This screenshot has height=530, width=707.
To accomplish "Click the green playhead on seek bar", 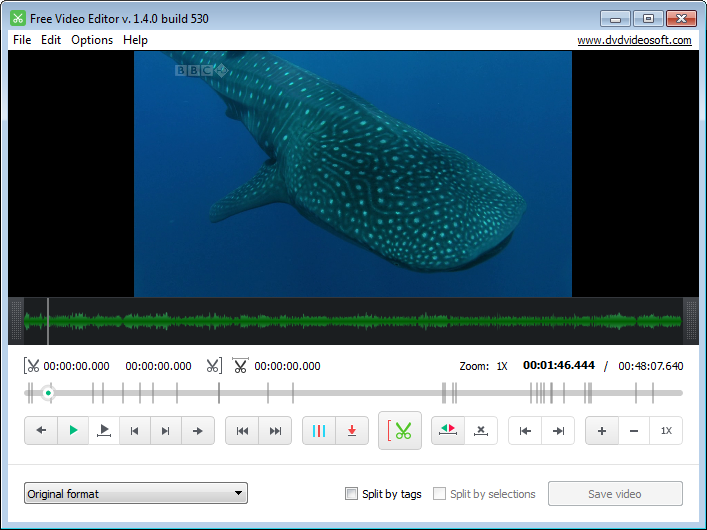I will click(x=48, y=393).
